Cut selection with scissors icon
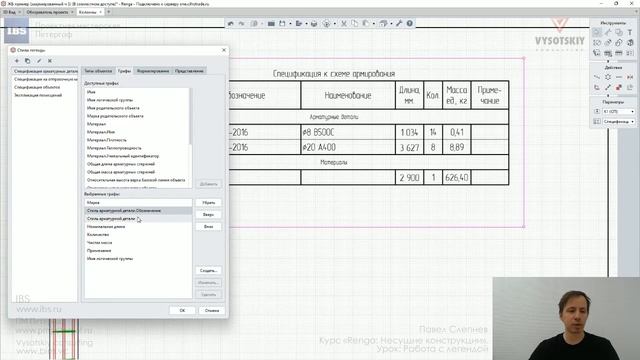This screenshot has height=360, width=640. (x=344, y=24)
